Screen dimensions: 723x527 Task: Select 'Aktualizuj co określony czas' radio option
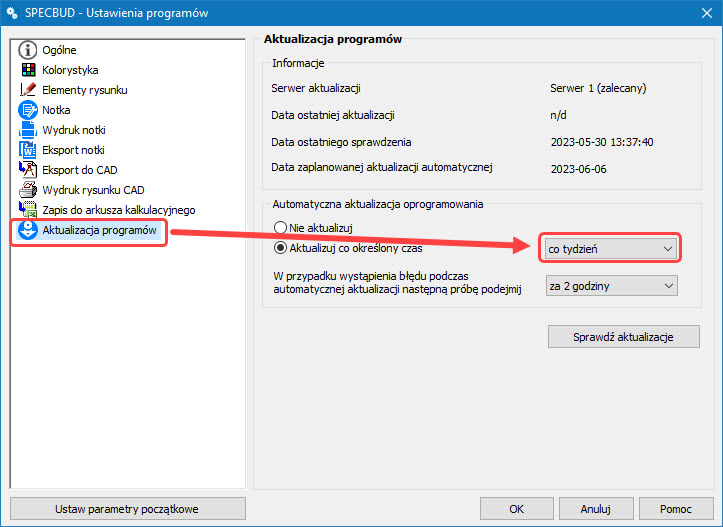pyautogui.click(x=281, y=247)
